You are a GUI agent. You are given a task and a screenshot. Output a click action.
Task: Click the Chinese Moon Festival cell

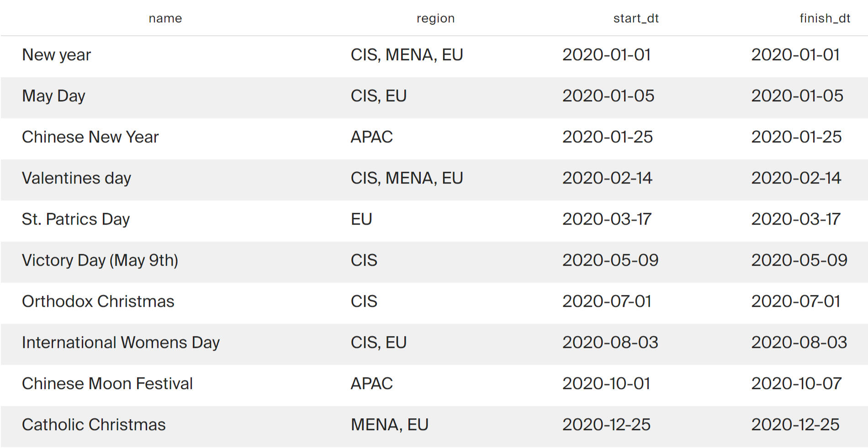107,384
